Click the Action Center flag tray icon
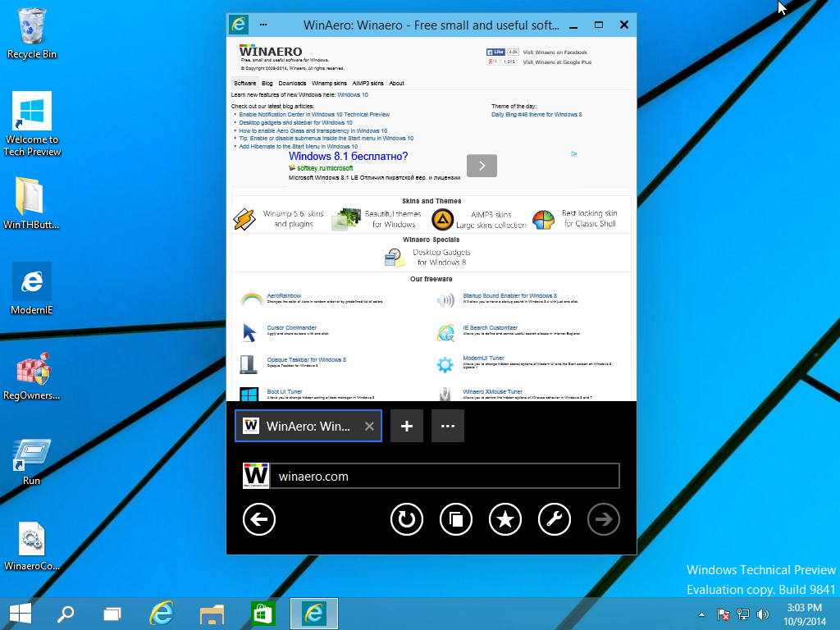Image resolution: width=840 pixels, height=630 pixels. tap(724, 614)
